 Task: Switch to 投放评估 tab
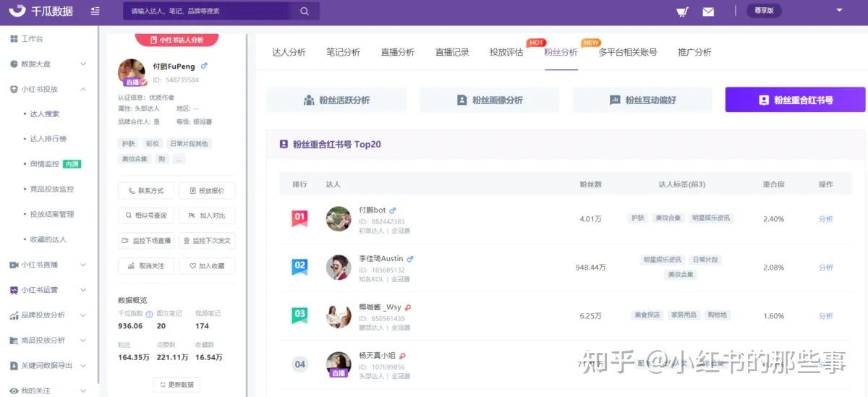pos(506,52)
